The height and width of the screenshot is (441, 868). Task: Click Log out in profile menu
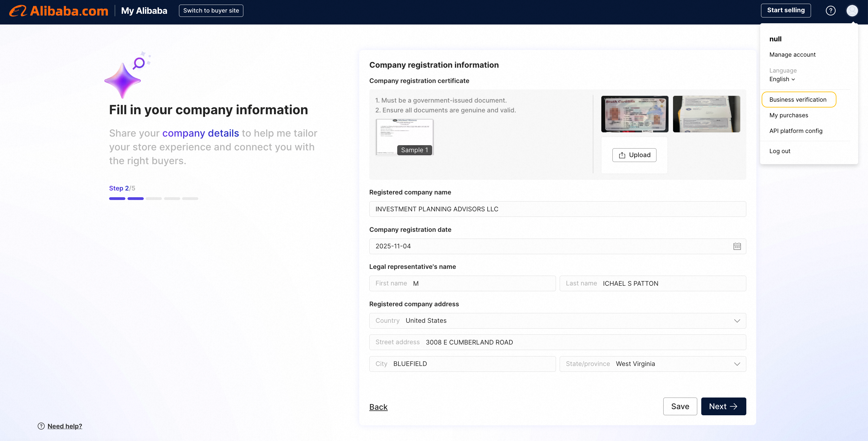(779, 151)
